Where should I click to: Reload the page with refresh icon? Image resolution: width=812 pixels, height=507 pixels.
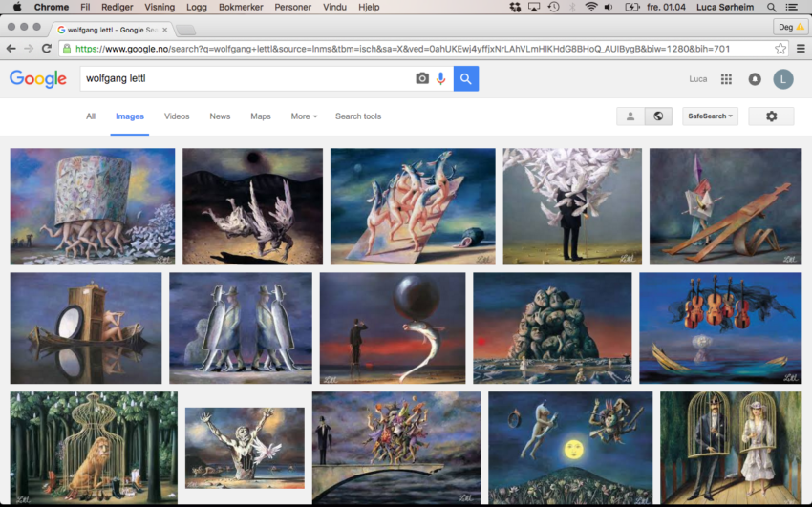tap(47, 49)
